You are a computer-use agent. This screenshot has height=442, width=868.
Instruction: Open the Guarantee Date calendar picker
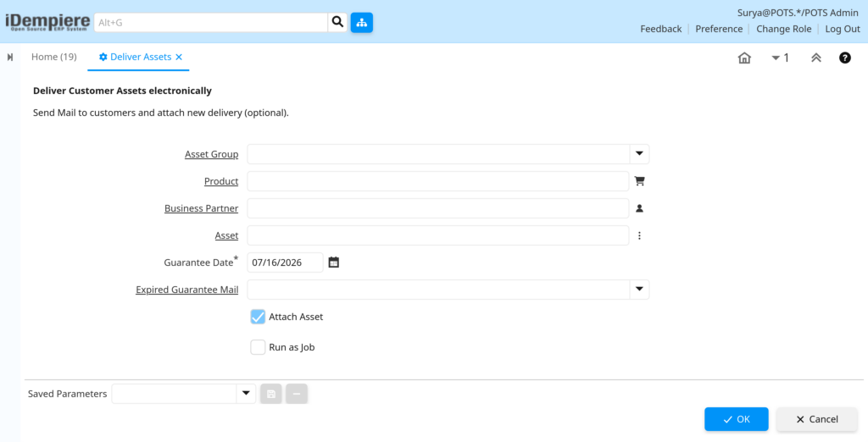[333, 262]
